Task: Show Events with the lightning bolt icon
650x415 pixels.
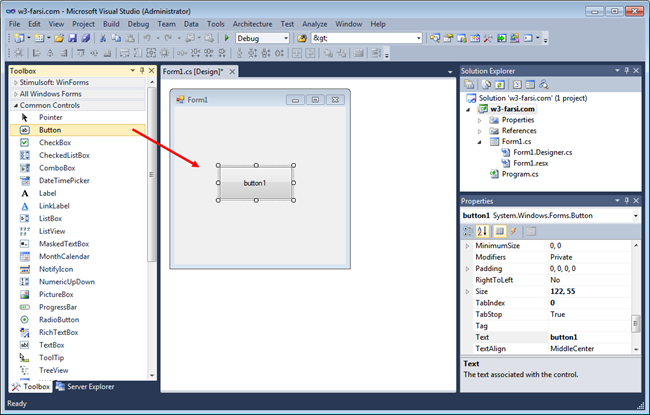Action: point(513,231)
